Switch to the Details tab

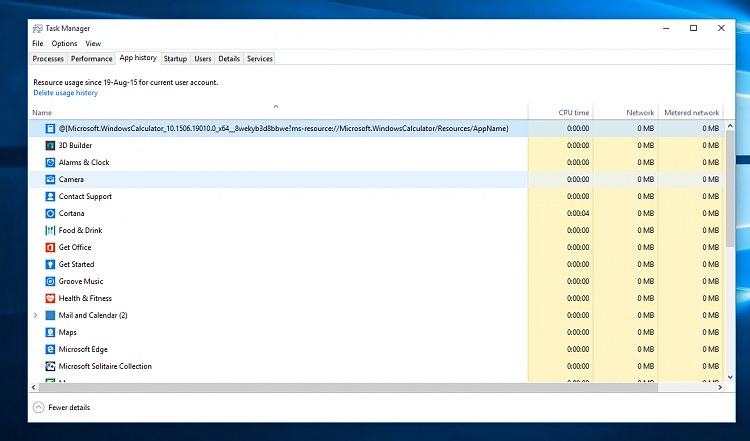tap(229, 58)
